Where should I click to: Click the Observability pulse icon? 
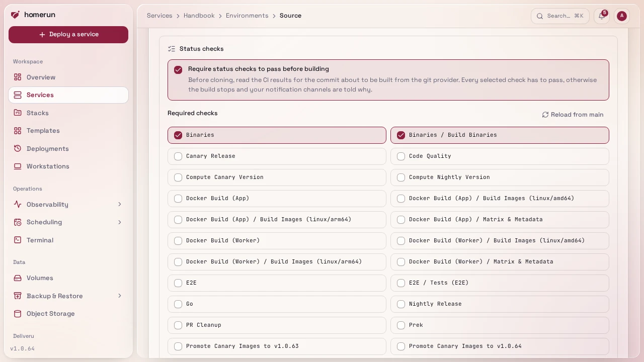pyautogui.click(x=18, y=204)
